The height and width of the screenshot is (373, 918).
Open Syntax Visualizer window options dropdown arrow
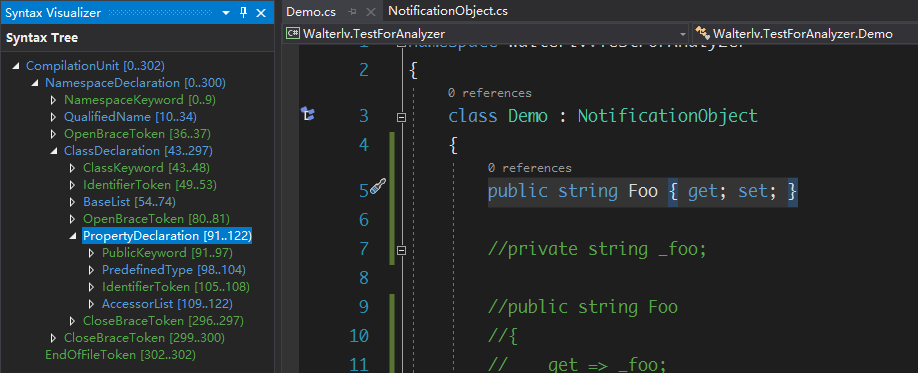pyautogui.click(x=225, y=13)
